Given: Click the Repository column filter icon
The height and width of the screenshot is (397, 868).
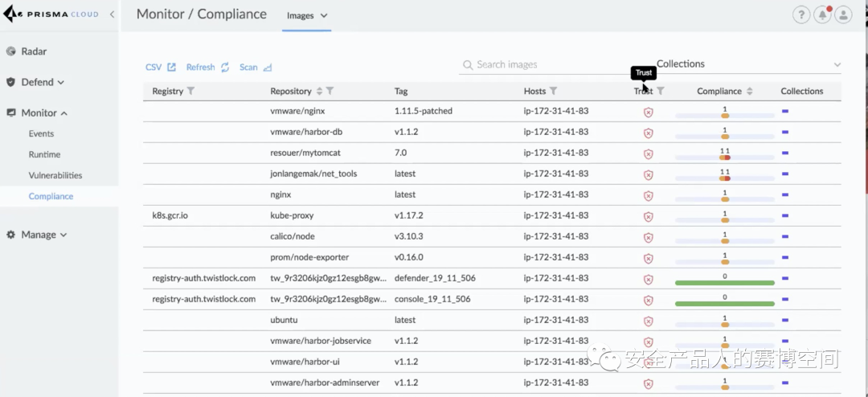Looking at the screenshot, I should coord(330,91).
